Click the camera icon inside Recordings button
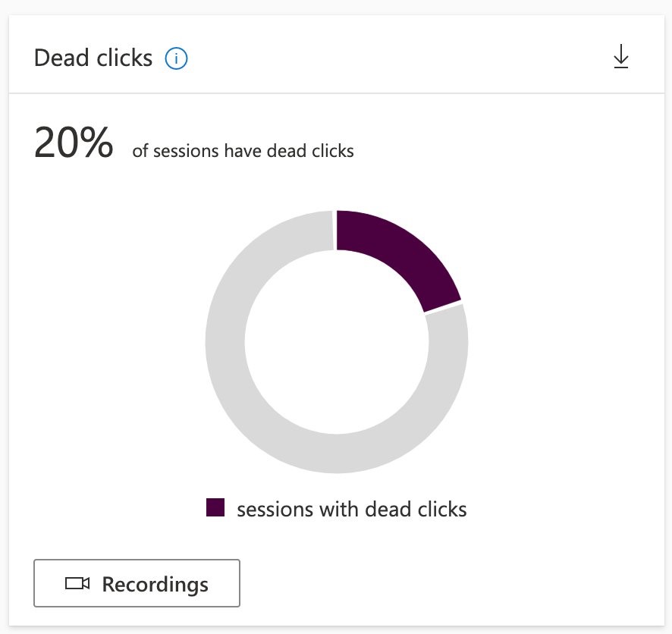Viewport: 672px width, 634px height. pos(77,583)
